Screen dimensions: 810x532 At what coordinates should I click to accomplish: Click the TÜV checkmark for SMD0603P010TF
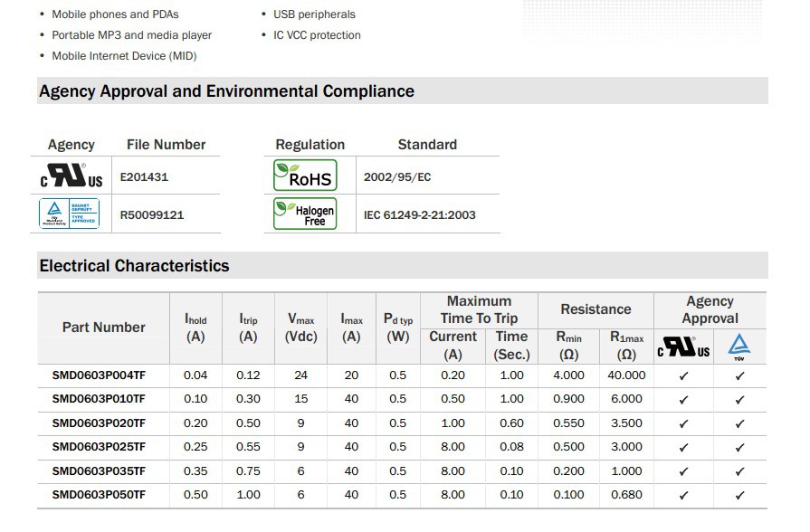tap(739, 400)
